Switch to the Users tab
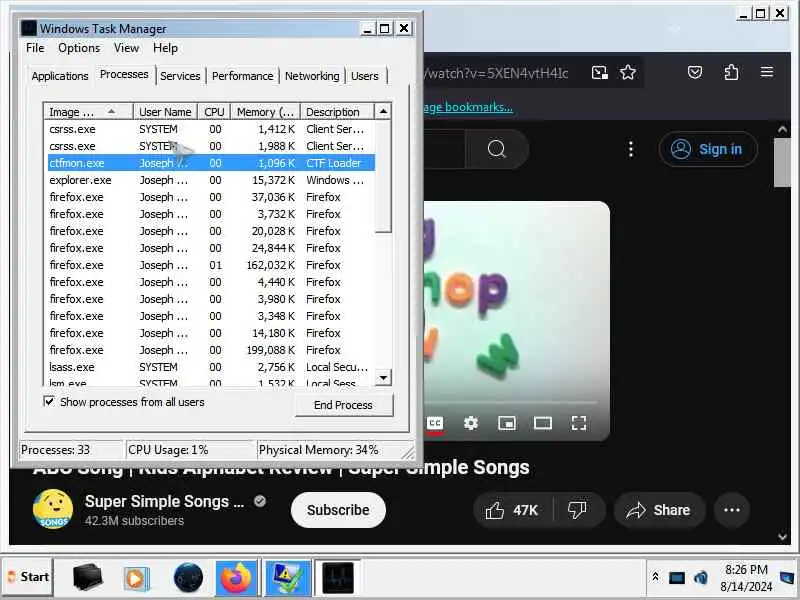Viewport: 800px width, 600px height. 365,76
